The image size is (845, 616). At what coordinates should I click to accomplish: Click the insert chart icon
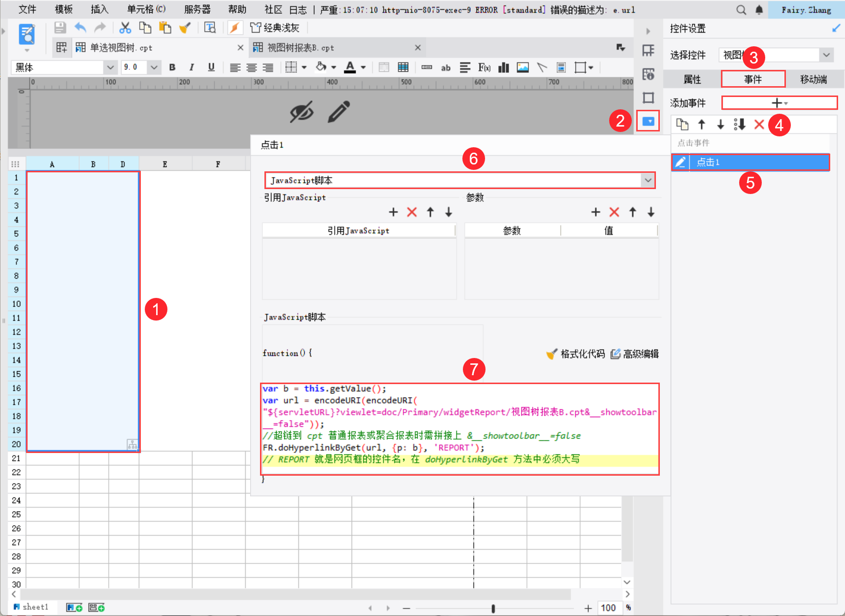503,67
